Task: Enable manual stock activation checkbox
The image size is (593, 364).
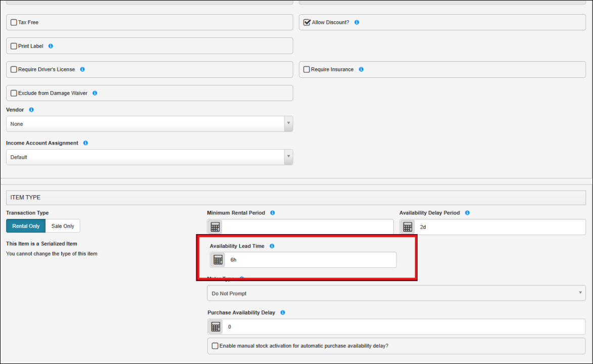Action: (215, 346)
